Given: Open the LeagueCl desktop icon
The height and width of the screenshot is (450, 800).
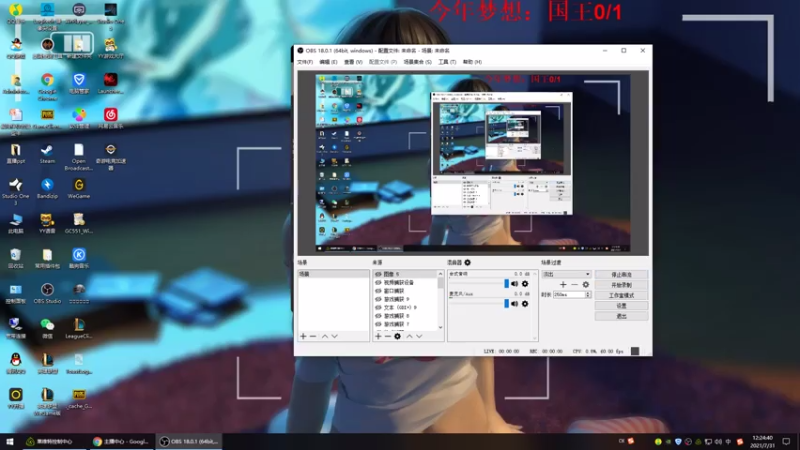Looking at the screenshot, I should pyautogui.click(x=79, y=328).
